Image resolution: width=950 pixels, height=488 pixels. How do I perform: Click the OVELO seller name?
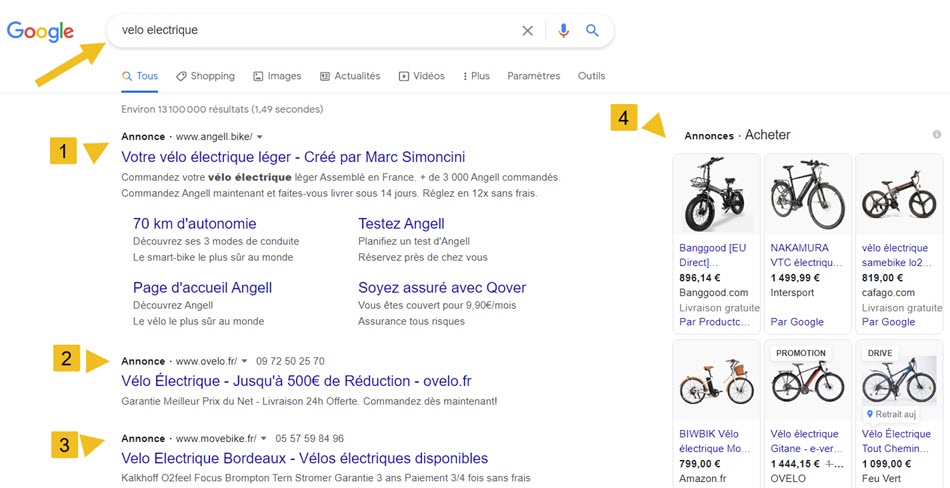point(788,479)
